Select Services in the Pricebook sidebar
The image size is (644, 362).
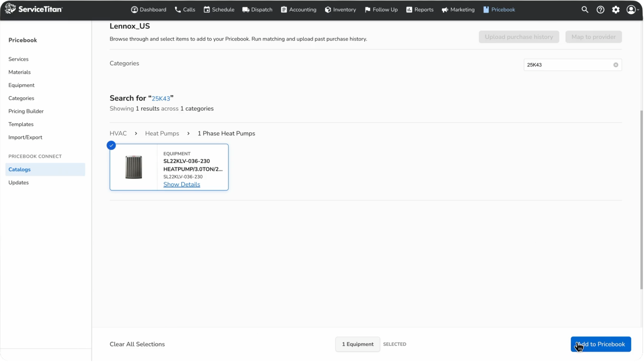pyautogui.click(x=18, y=59)
